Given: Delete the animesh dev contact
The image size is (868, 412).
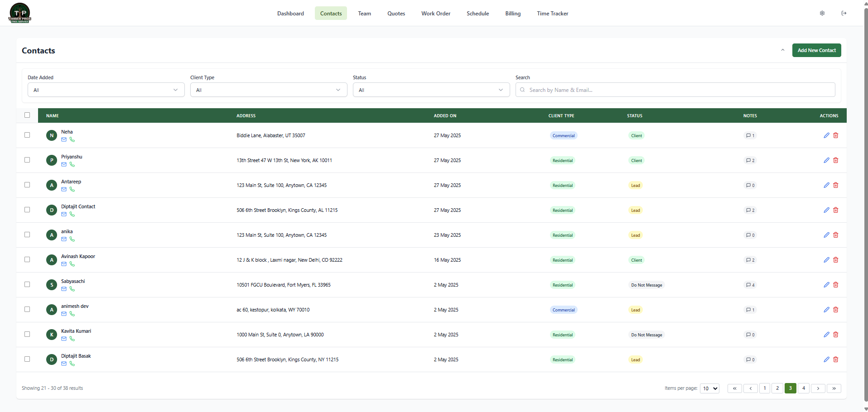Looking at the screenshot, I should click(836, 310).
